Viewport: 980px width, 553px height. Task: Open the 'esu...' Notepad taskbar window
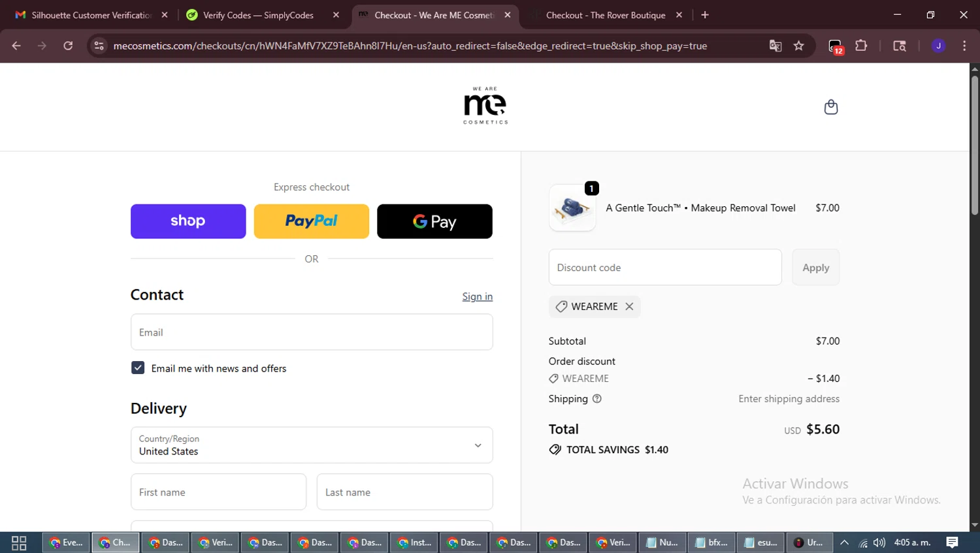(x=762, y=543)
